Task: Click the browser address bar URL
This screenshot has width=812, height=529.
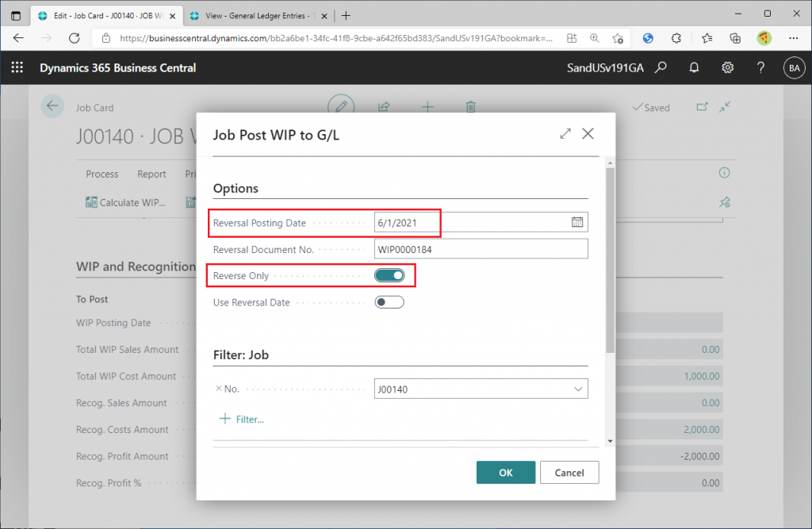Action: click(335, 38)
